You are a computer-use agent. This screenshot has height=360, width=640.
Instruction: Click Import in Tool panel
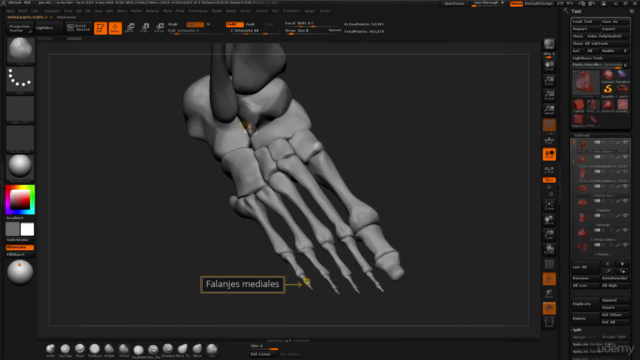point(585,29)
